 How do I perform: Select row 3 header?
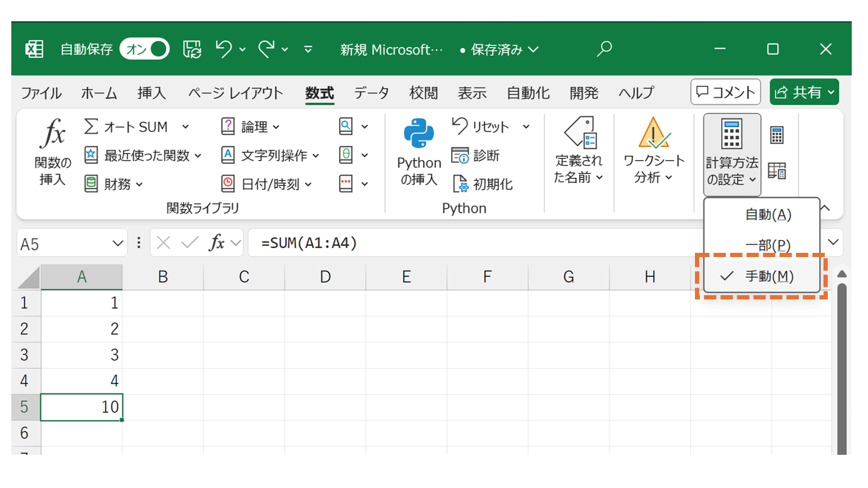[25, 355]
